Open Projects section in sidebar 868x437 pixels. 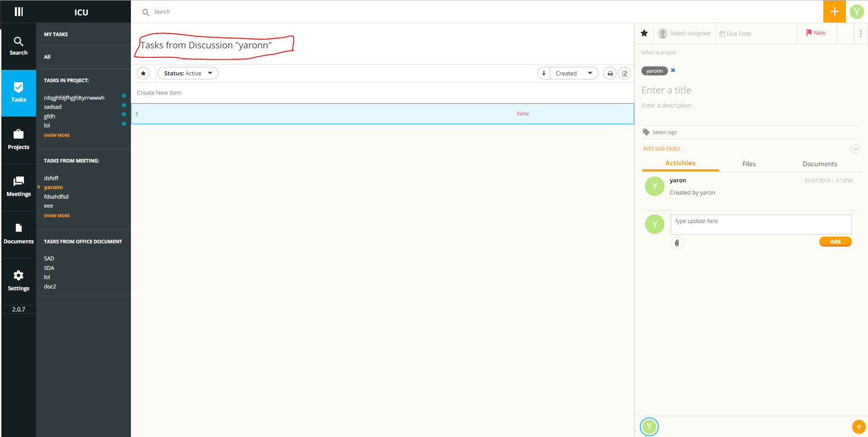[19, 140]
